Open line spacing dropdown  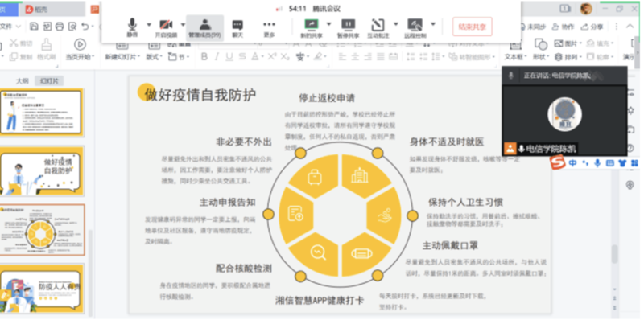coord(439,56)
